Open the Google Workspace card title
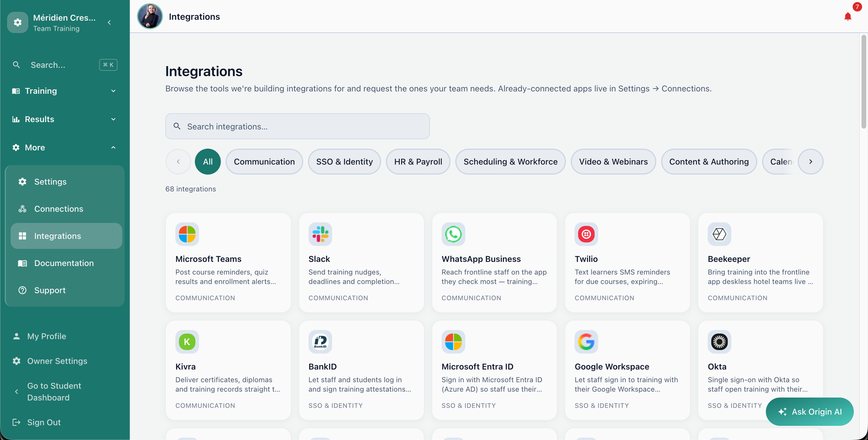 tap(611, 367)
